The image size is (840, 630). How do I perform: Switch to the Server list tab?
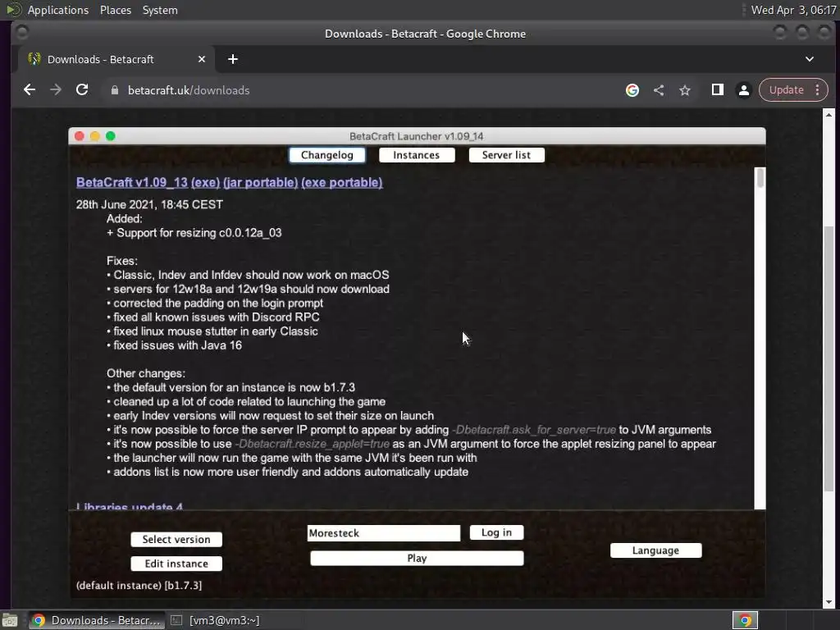[x=506, y=155]
